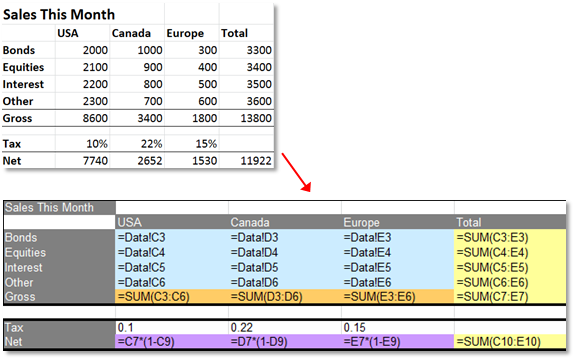Screen dimensions: 575x360
Task: Click the Canada tax rate 22%
Action: (x=151, y=144)
